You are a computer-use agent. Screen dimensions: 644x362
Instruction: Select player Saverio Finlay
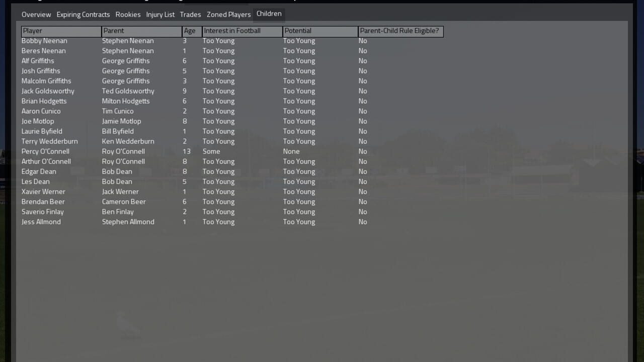pyautogui.click(x=43, y=212)
